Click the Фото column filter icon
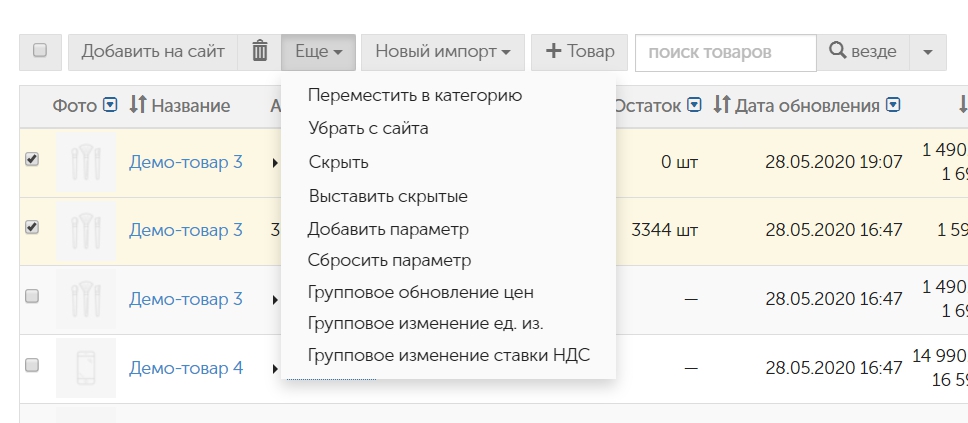968x423 pixels. point(110,105)
